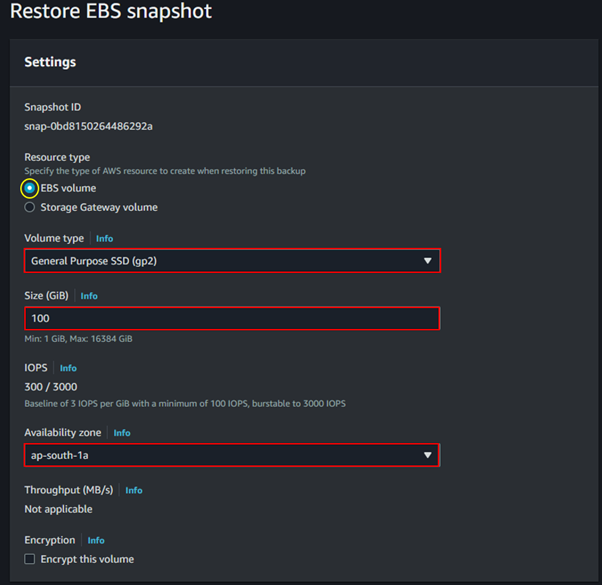Click the Not applicable throughput value
The height and width of the screenshot is (585, 602).
[58, 509]
